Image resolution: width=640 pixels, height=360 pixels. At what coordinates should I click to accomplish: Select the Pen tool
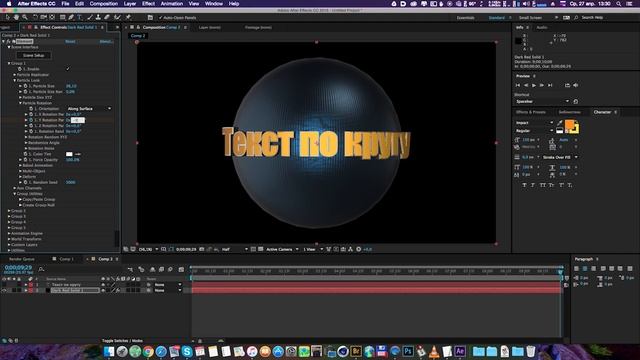click(71, 18)
